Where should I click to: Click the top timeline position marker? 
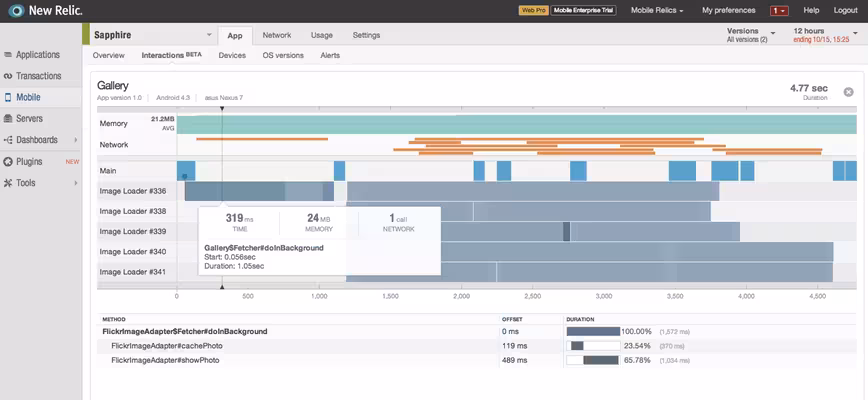(x=222, y=108)
